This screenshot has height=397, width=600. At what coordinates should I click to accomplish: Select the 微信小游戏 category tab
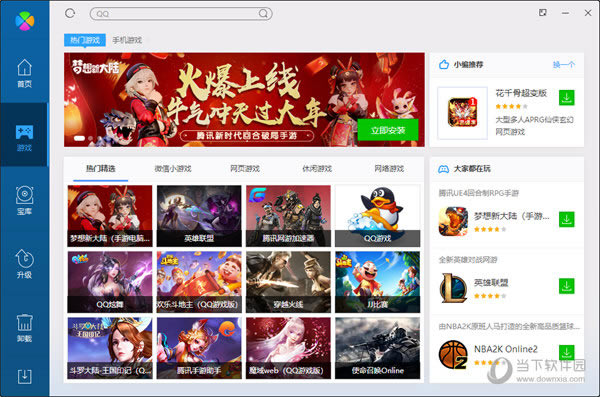click(x=173, y=169)
